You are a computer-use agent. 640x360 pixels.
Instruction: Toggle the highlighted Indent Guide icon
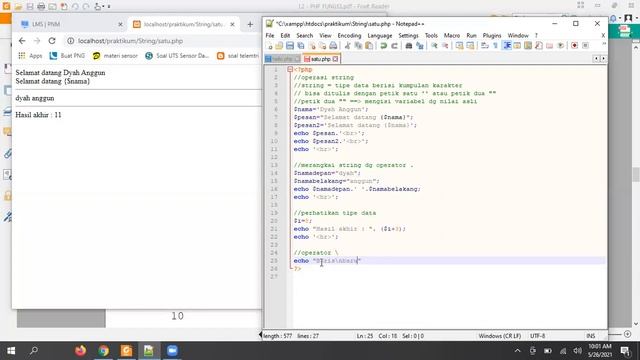(x=507, y=46)
